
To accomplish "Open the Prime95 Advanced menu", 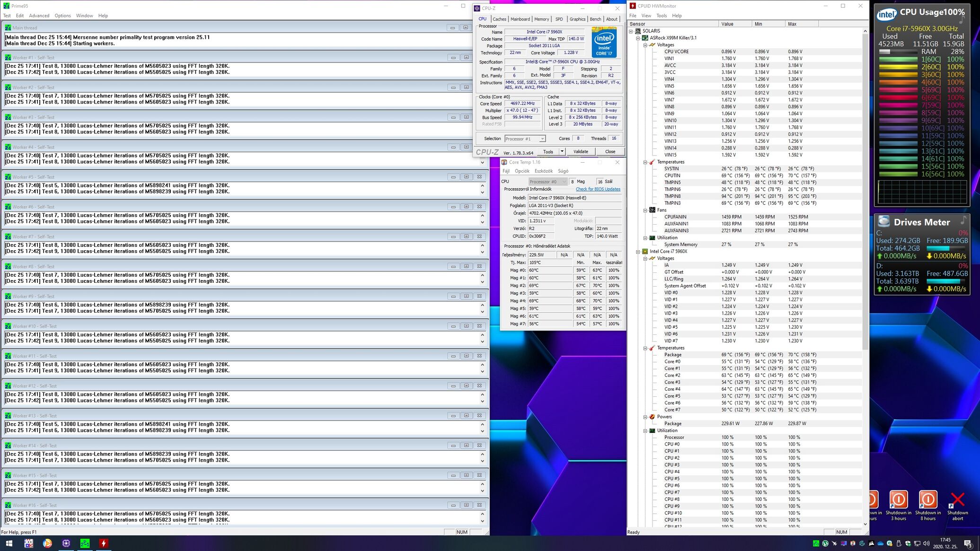I will pyautogui.click(x=39, y=16).
